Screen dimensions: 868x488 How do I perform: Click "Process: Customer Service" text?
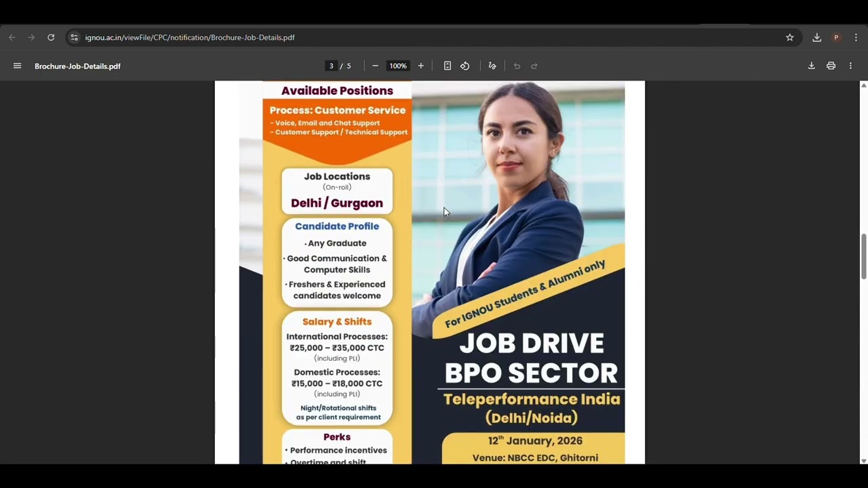point(338,110)
